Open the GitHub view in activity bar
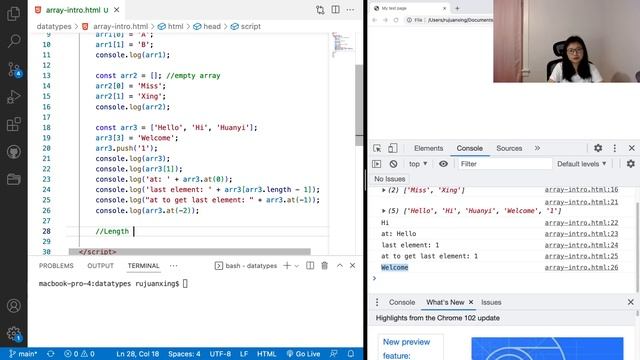Image resolution: width=640 pixels, height=360 pixels. click(13, 152)
